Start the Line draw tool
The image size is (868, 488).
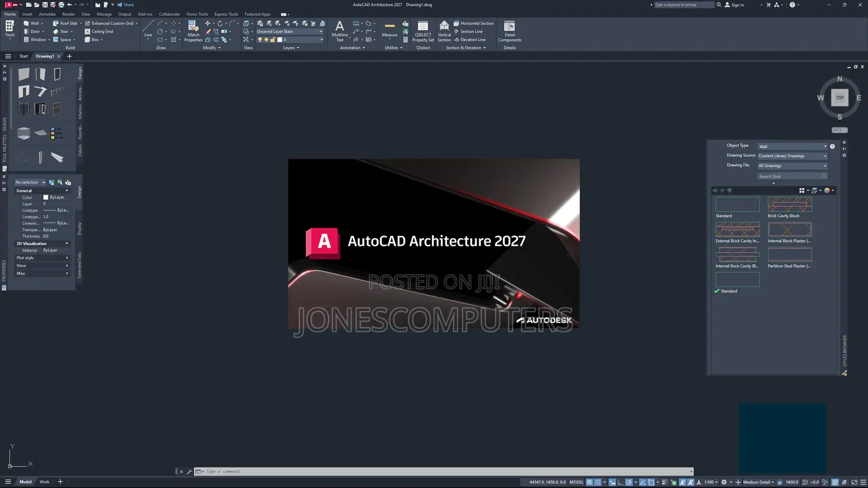click(x=148, y=30)
